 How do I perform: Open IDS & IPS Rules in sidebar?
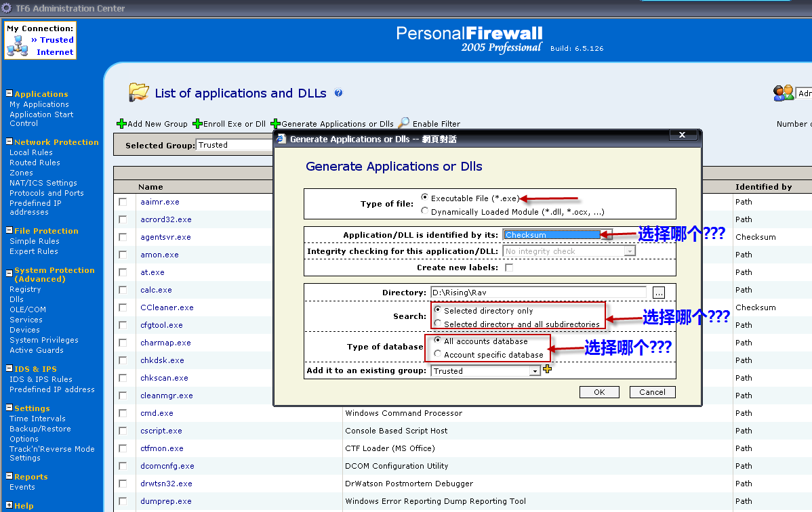41,379
